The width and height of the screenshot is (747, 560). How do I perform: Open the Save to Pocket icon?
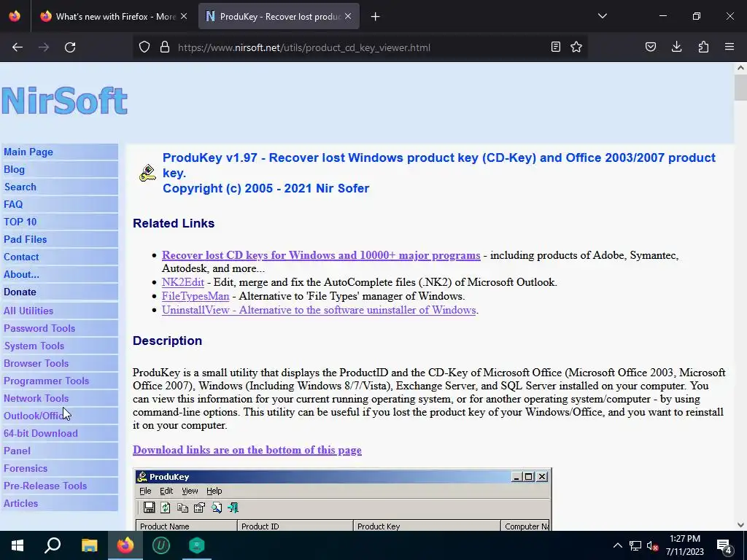pos(651,47)
